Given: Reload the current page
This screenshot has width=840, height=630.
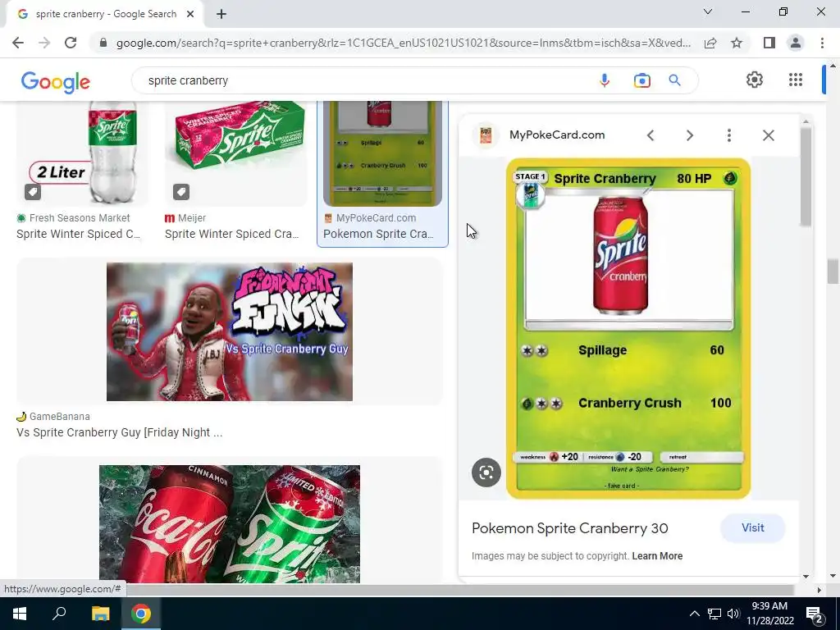Looking at the screenshot, I should [x=71, y=43].
